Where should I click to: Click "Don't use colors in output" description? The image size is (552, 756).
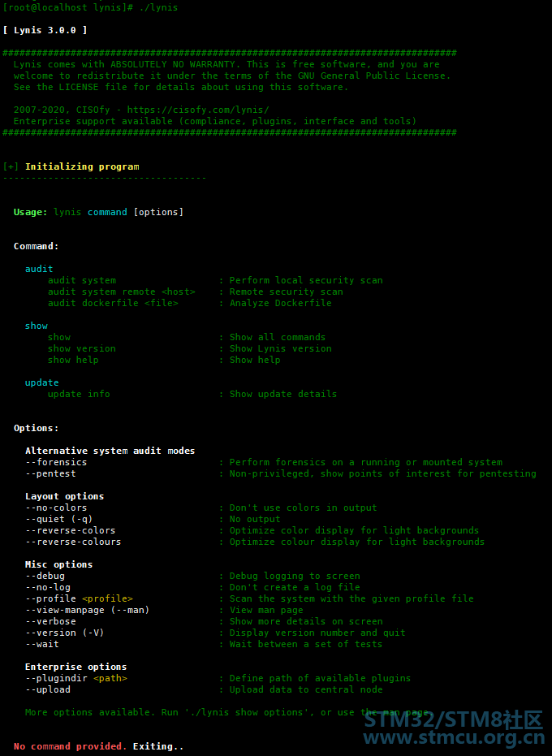pyautogui.click(x=304, y=508)
